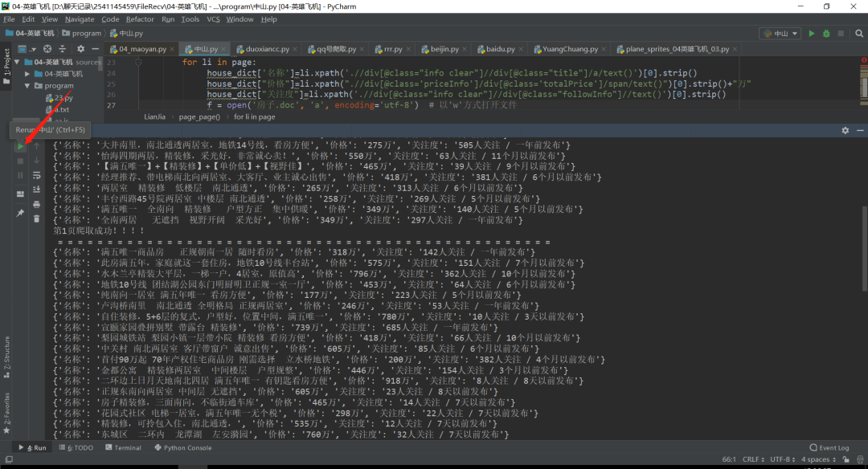Image resolution: width=868 pixels, height=469 pixels.
Task: Open the Refactor menu
Action: (140, 19)
